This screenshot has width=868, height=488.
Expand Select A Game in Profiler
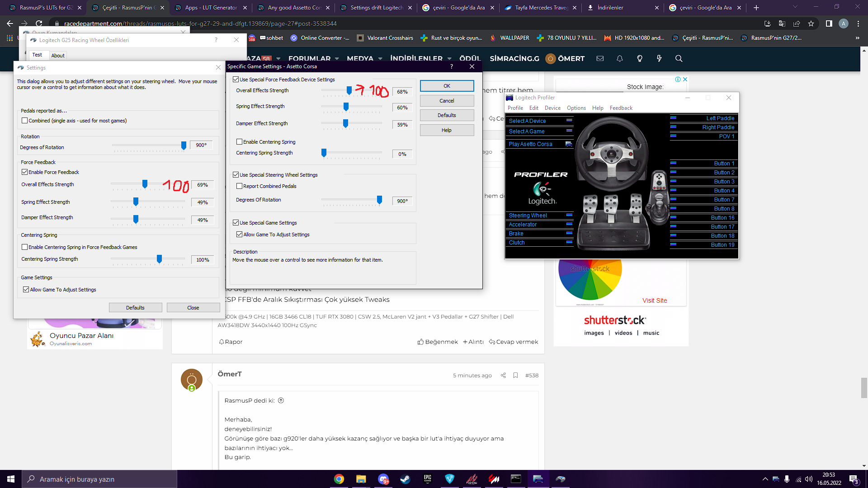(569, 131)
